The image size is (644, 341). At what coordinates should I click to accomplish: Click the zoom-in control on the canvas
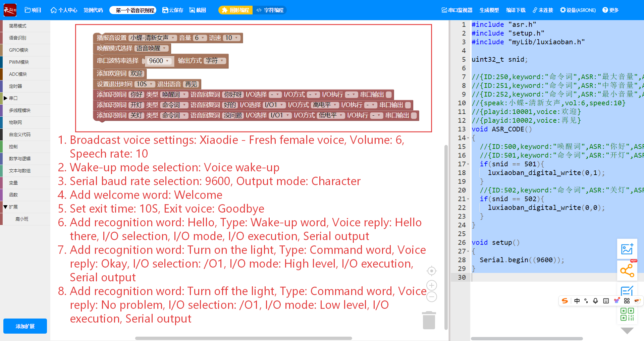pyautogui.click(x=432, y=285)
